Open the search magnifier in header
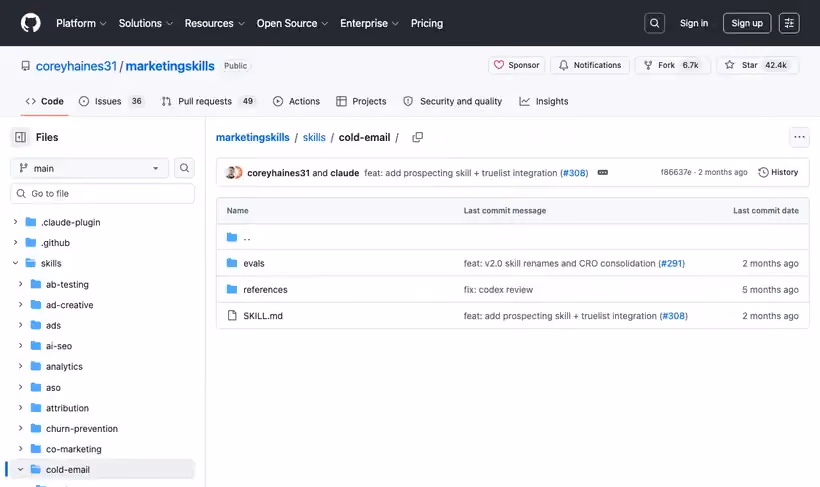The image size is (820, 487). (x=654, y=23)
